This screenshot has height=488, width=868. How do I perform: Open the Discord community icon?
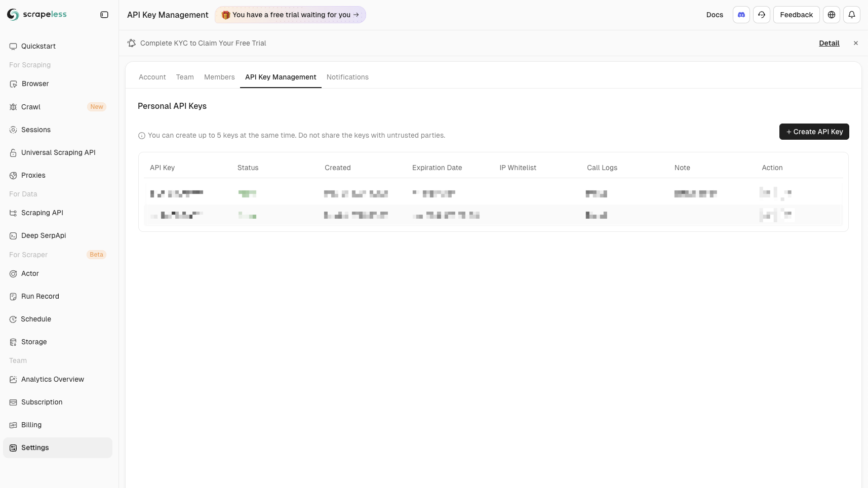[x=741, y=15]
